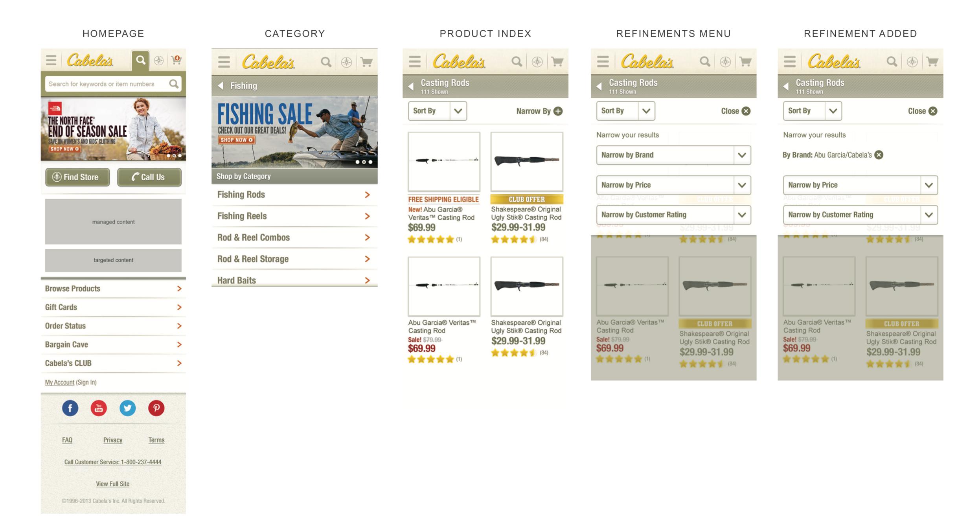Screen dimensions: 980x522
Task: Go back with arrow beside Fishing title
Action: tap(221, 85)
